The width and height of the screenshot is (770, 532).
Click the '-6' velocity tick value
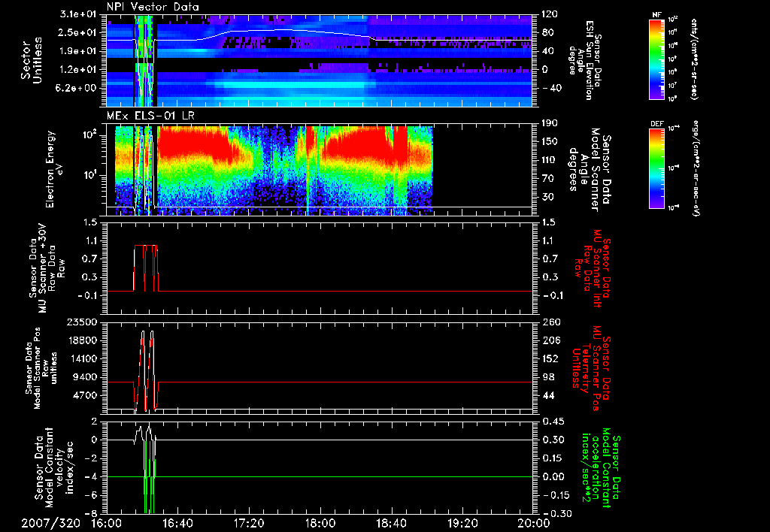[x=90, y=495]
